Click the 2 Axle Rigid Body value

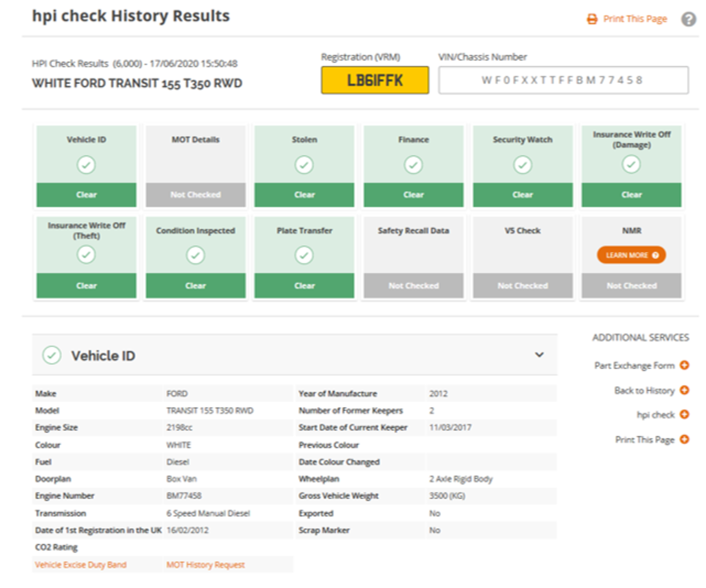pyautogui.click(x=461, y=479)
